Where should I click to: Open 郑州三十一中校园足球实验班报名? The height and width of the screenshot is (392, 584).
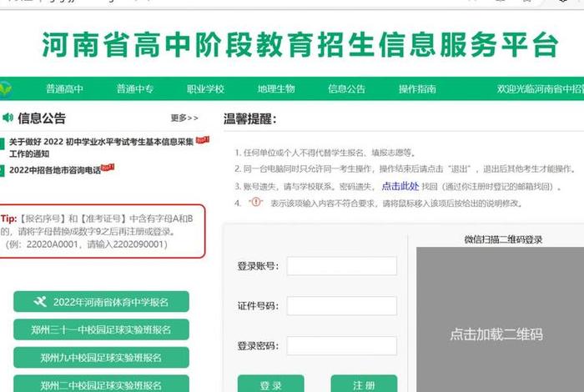[x=101, y=329]
